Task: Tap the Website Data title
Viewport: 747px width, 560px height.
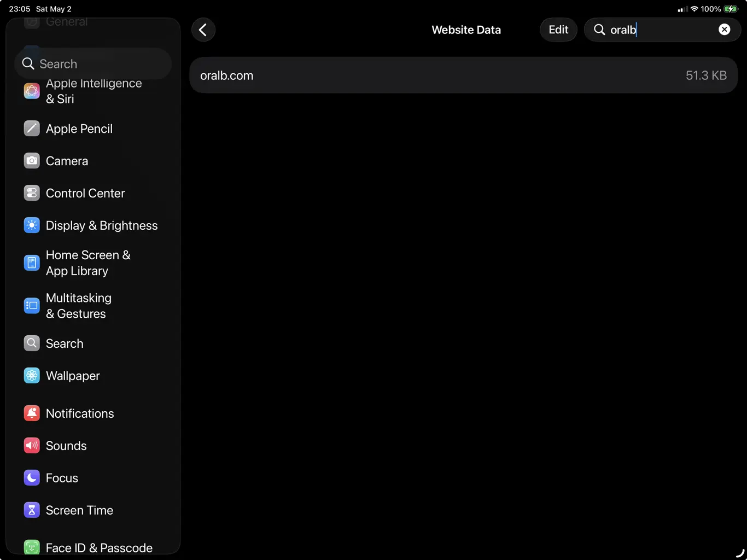Action: pyautogui.click(x=466, y=30)
